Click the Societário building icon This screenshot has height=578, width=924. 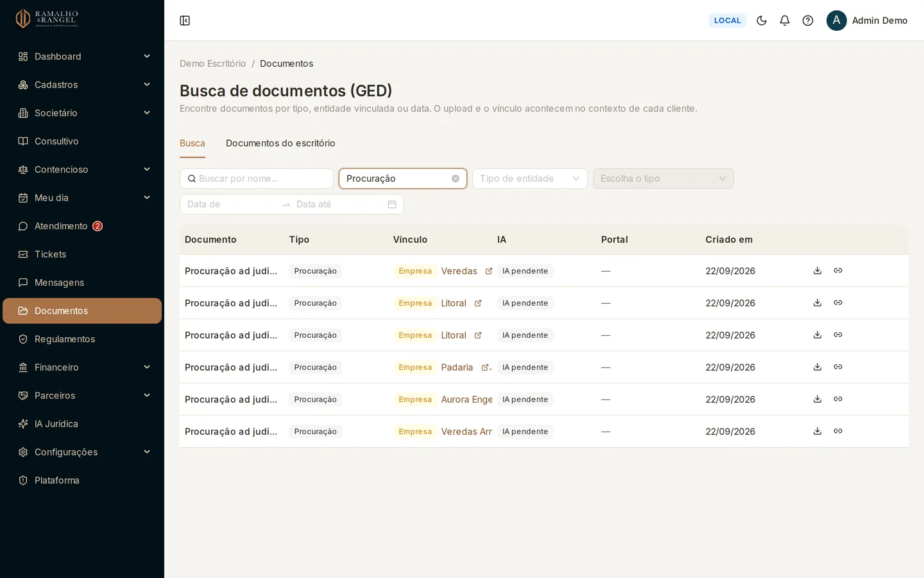click(x=23, y=113)
